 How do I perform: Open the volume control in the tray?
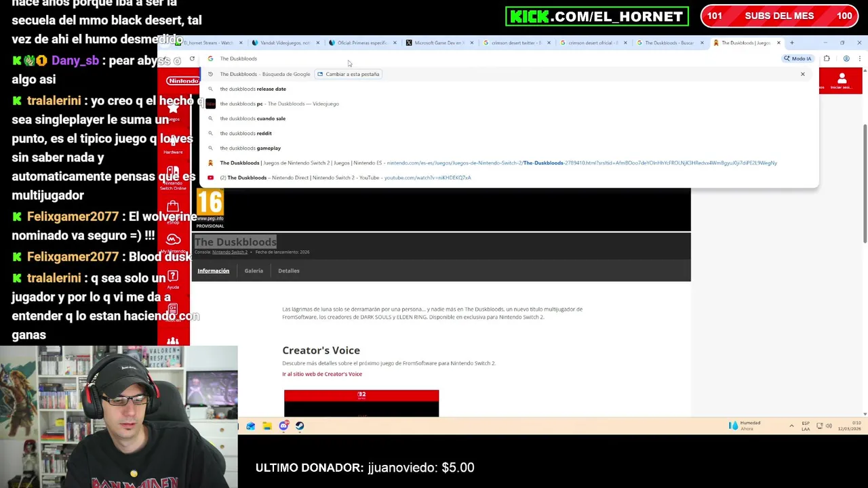pos(829,426)
